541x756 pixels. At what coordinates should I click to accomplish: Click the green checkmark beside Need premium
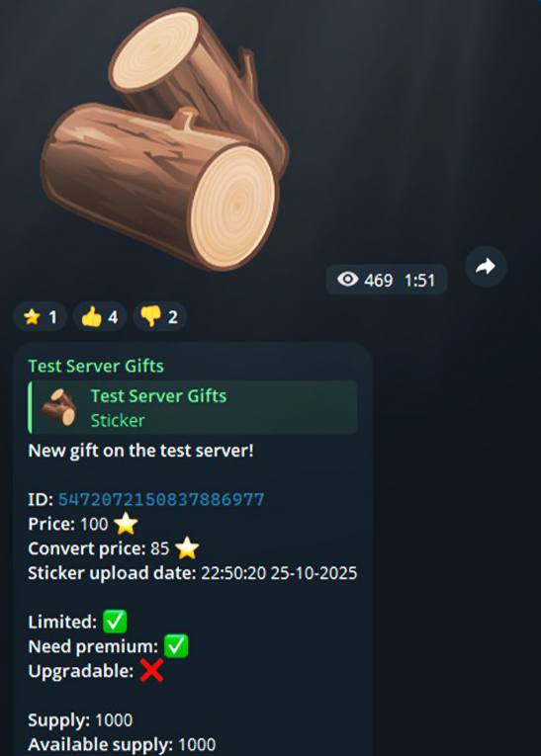[x=176, y=646]
